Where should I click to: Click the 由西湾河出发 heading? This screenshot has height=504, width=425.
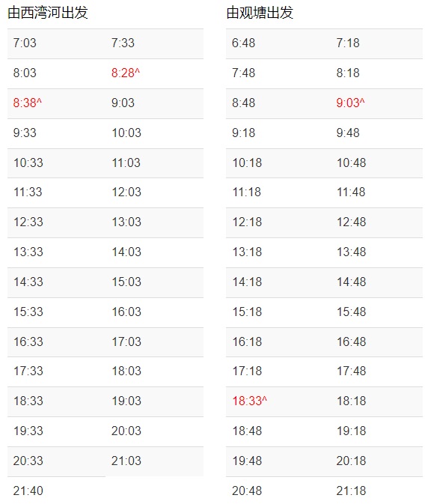pos(48,13)
